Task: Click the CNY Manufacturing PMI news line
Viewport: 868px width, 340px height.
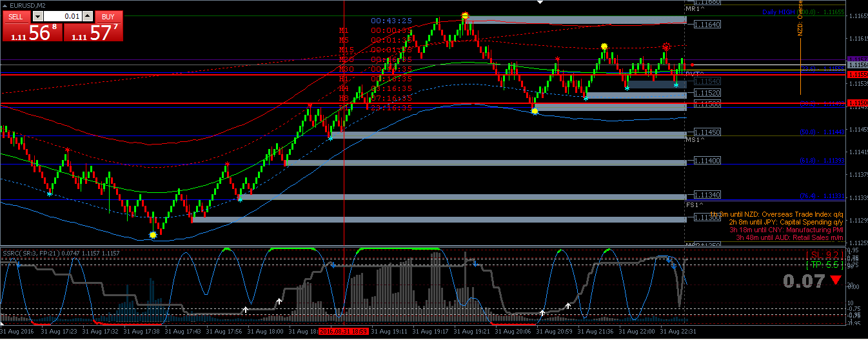Action: click(786, 229)
